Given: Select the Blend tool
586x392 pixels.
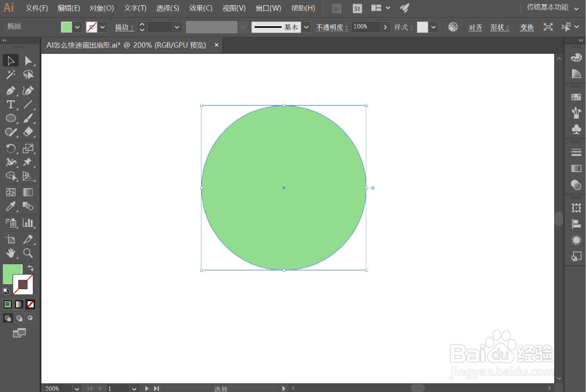Looking at the screenshot, I should pos(28,206).
